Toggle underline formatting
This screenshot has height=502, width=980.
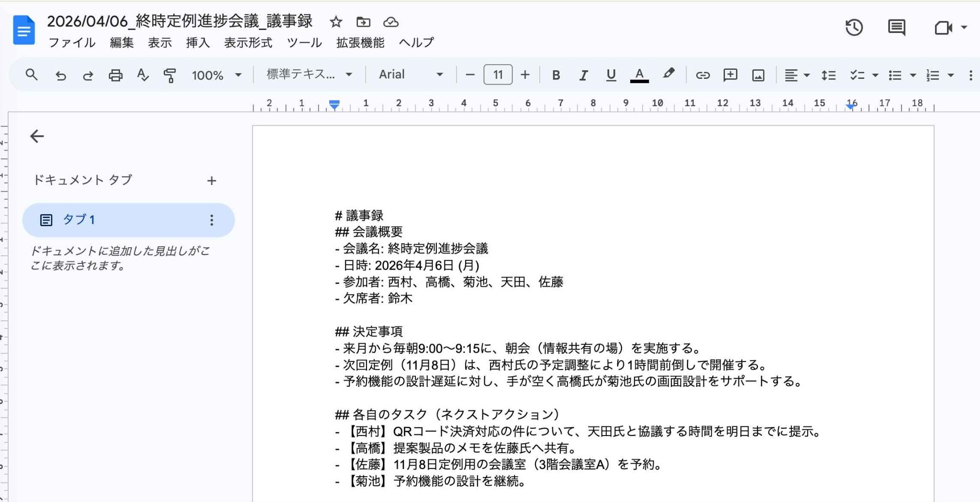611,75
